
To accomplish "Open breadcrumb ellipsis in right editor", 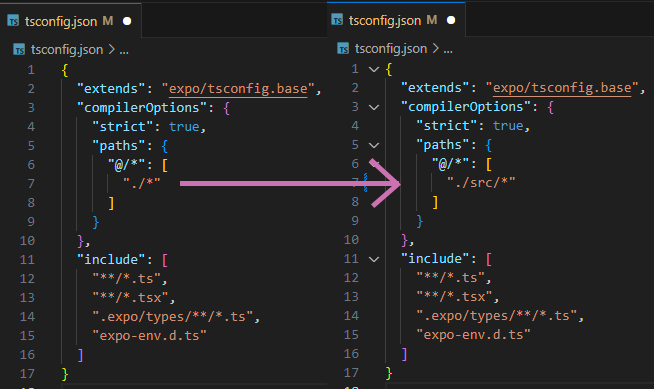I will (448, 50).
